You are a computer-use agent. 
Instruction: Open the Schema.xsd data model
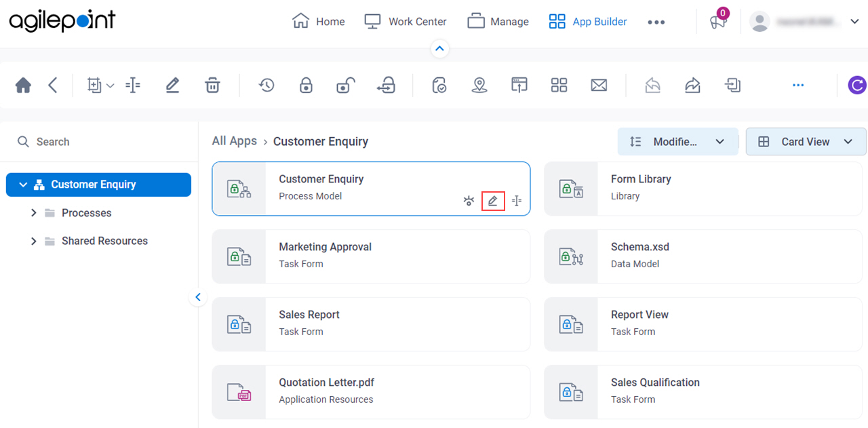point(703,256)
